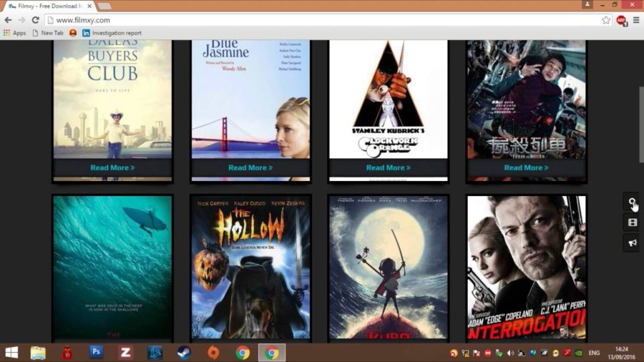
Task: Click the Adblock Plus extension icon
Action: (621, 20)
